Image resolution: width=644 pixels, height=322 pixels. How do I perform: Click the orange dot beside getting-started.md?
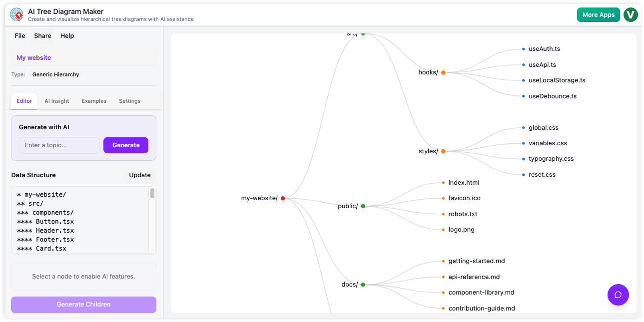[x=443, y=260]
